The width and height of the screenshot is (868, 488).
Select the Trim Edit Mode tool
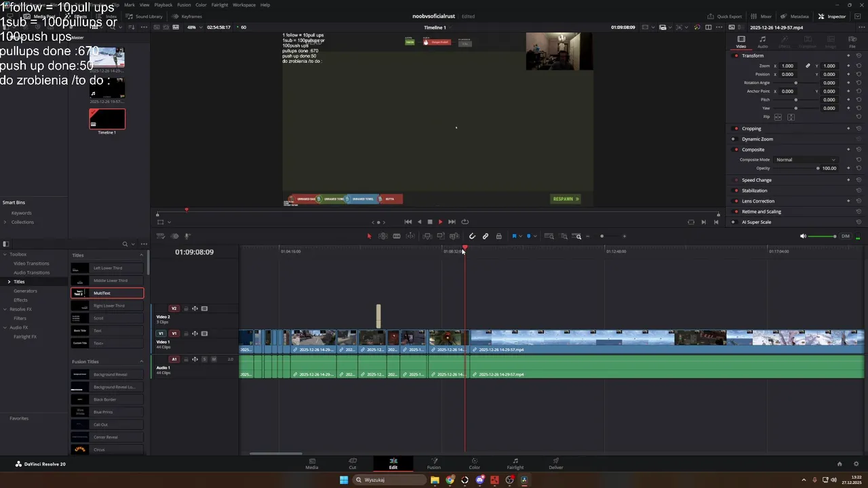click(x=383, y=236)
